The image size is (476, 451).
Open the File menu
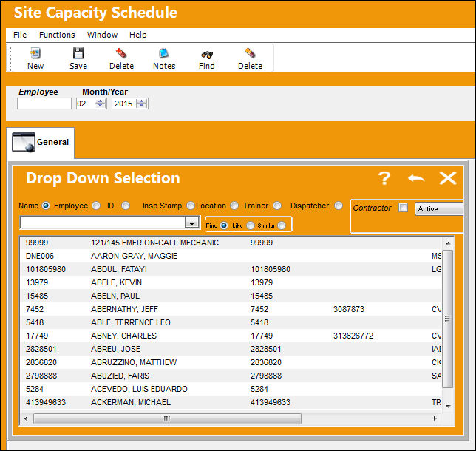(x=20, y=35)
